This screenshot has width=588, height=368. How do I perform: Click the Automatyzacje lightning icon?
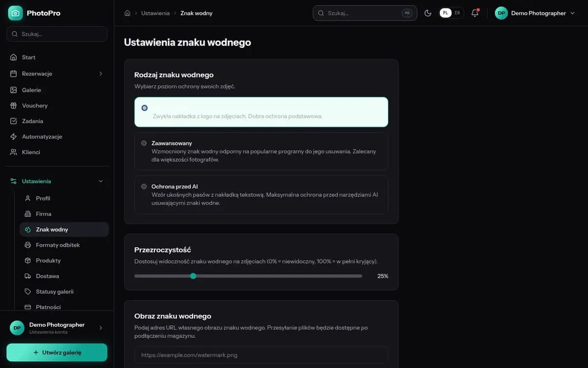point(14,137)
